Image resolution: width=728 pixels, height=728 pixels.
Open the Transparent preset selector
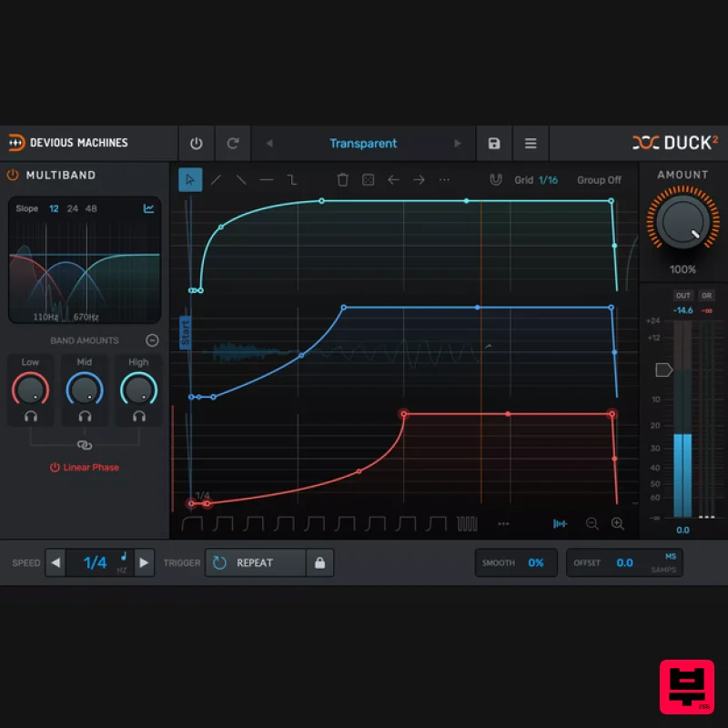[x=363, y=144]
